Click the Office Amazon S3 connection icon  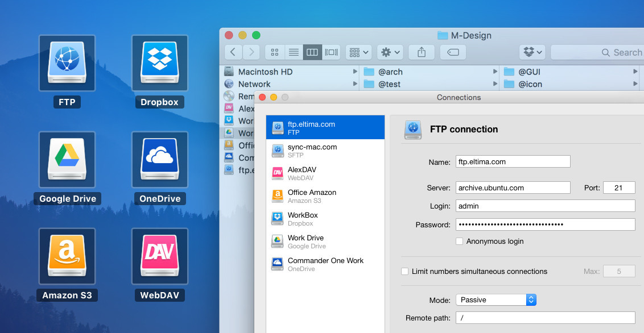tap(278, 196)
